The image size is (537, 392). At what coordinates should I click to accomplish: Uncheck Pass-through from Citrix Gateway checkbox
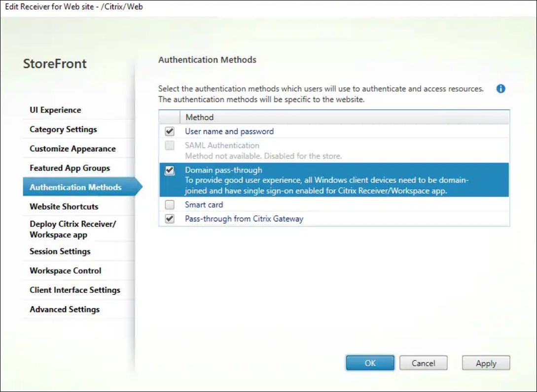pos(170,219)
